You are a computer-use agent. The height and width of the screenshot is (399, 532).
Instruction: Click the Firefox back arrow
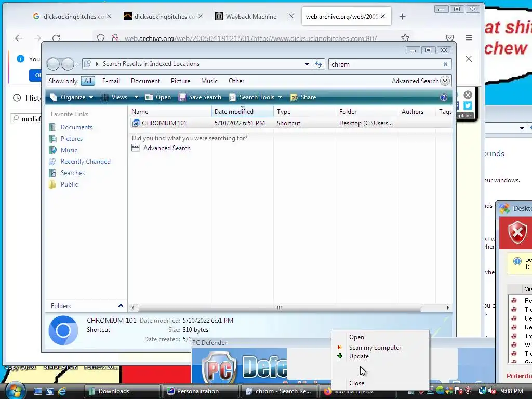point(19,38)
